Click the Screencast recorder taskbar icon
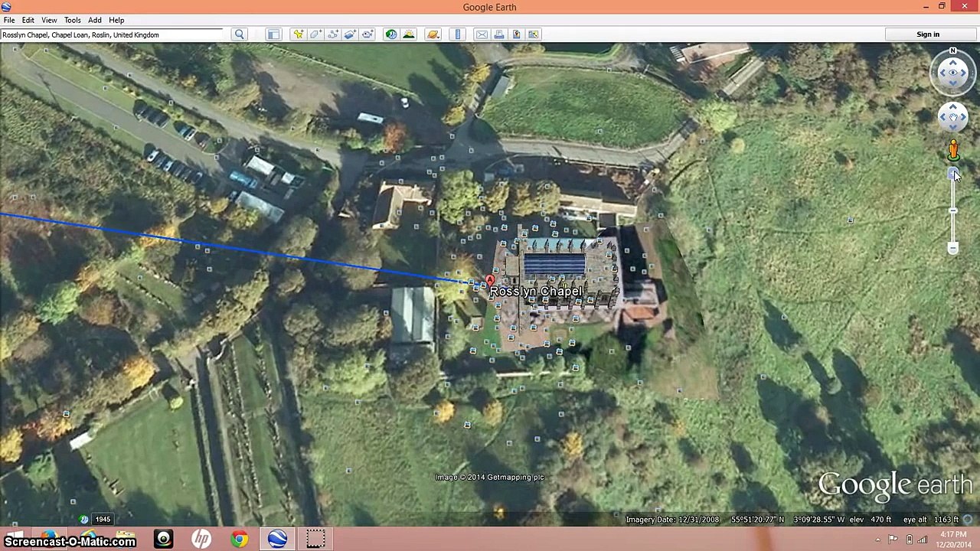This screenshot has height=551, width=980. [315, 539]
